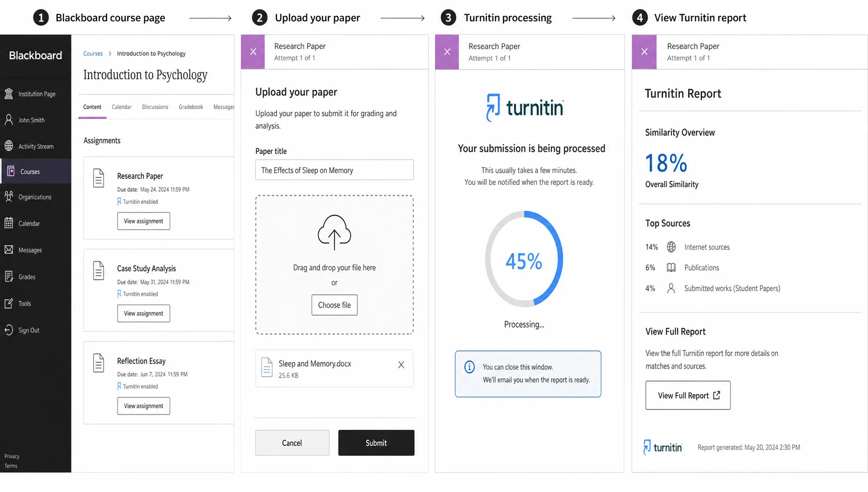
Task: Click the Sleep and Memory.docx file icon
Action: coord(267,367)
